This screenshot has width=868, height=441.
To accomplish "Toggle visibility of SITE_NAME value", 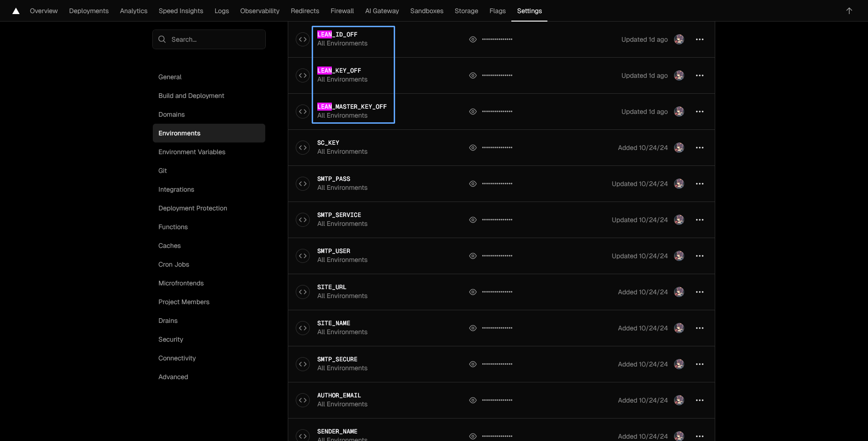I will pos(473,328).
